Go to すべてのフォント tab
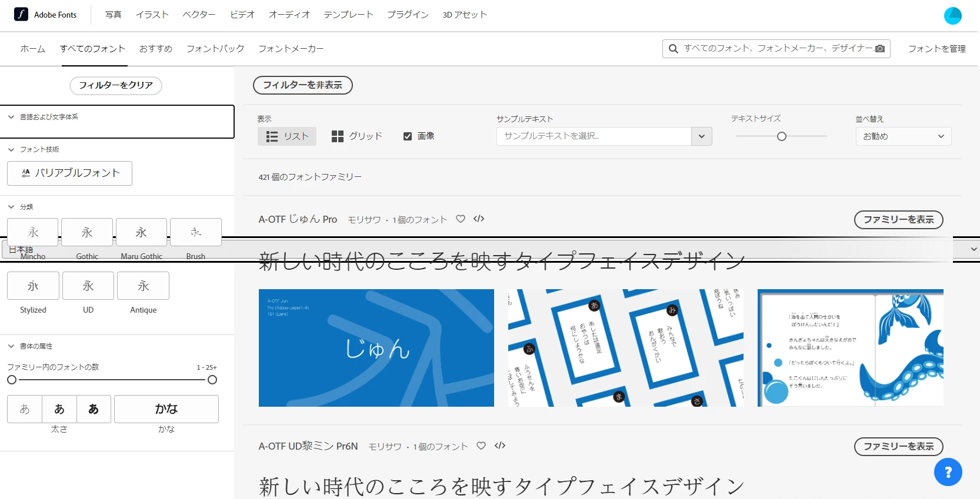 click(92, 49)
